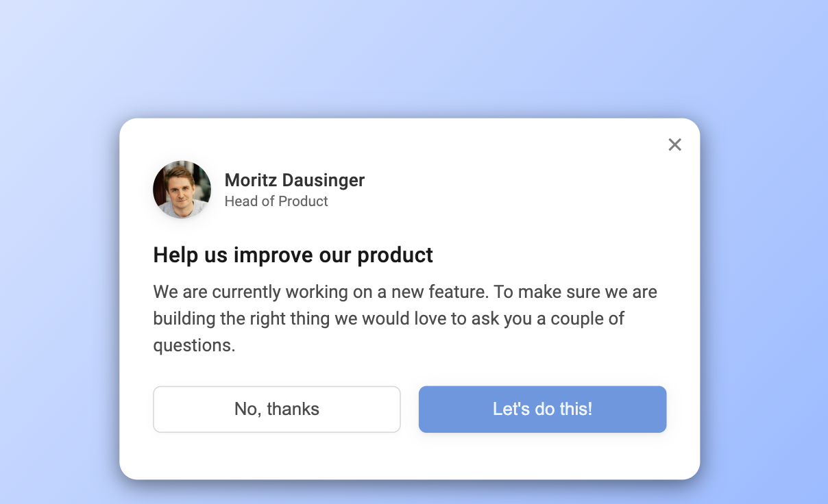828x504 pixels.
Task: Click the blue call-to-action button
Action: point(542,409)
